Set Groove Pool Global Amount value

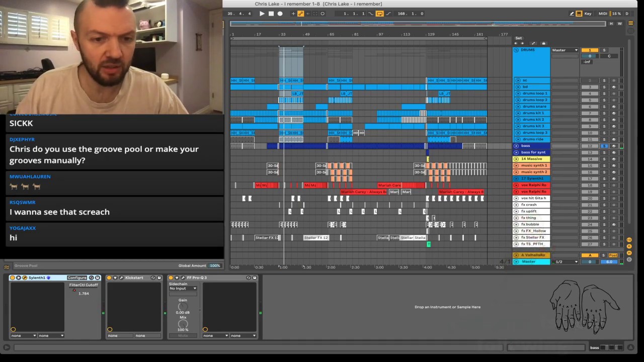tap(215, 265)
